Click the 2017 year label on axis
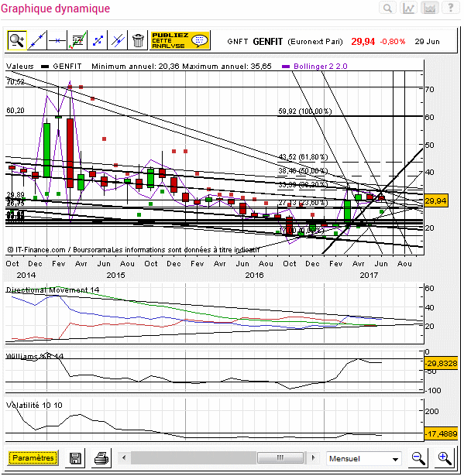The image size is (464, 476). [369, 275]
